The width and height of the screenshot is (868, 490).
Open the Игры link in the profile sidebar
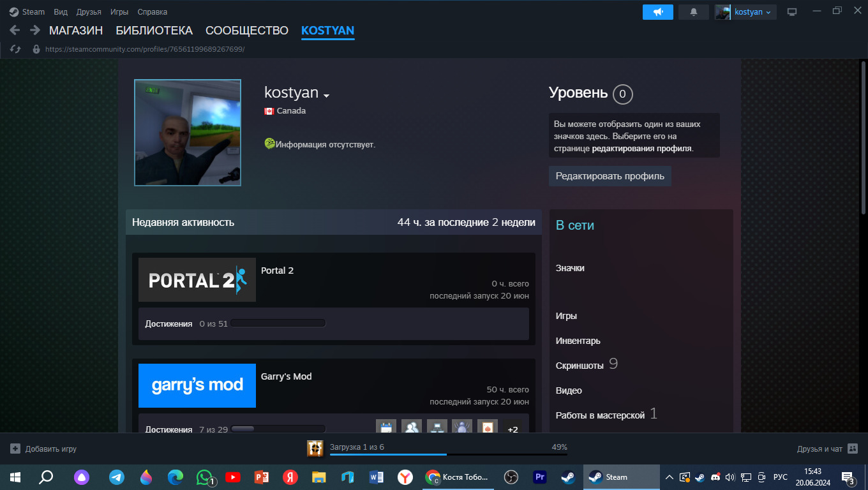point(566,316)
